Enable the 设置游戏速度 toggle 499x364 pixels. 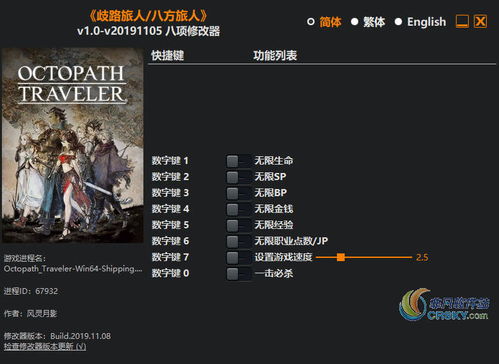pyautogui.click(x=238, y=257)
